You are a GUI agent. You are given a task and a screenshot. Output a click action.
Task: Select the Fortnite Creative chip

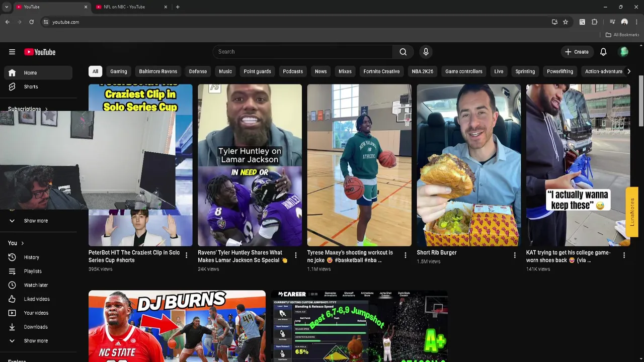pos(381,71)
